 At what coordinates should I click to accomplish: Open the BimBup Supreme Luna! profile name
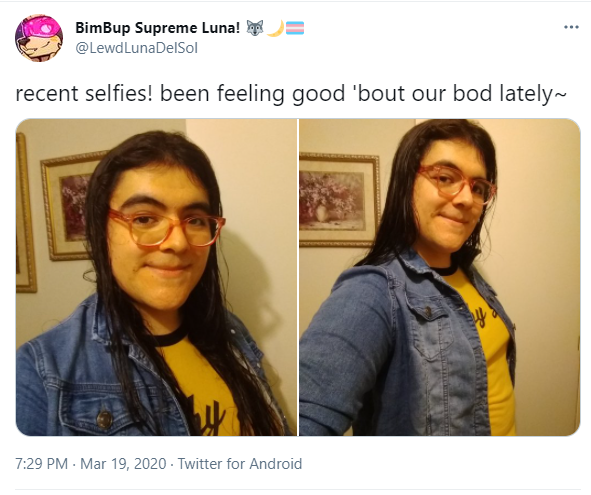pyautogui.click(x=158, y=28)
